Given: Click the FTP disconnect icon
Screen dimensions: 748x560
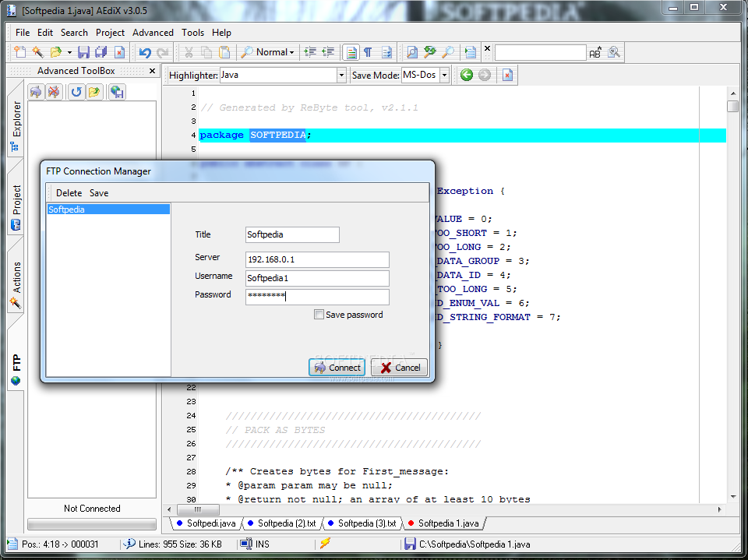Looking at the screenshot, I should tap(54, 91).
